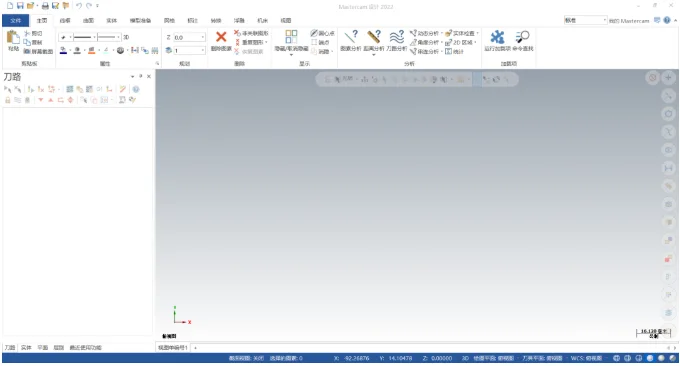Switch to the 实体 (Solids) ribbon tab
680x366 pixels.
coord(111,20)
